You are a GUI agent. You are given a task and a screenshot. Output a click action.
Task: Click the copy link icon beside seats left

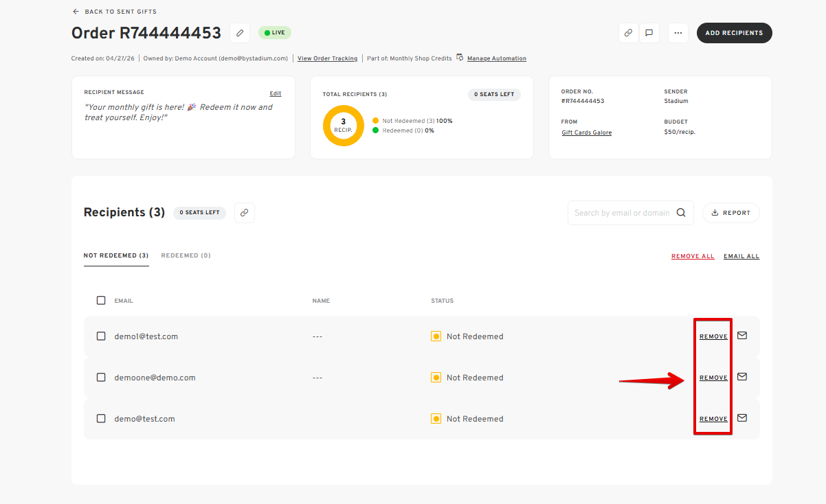click(245, 213)
